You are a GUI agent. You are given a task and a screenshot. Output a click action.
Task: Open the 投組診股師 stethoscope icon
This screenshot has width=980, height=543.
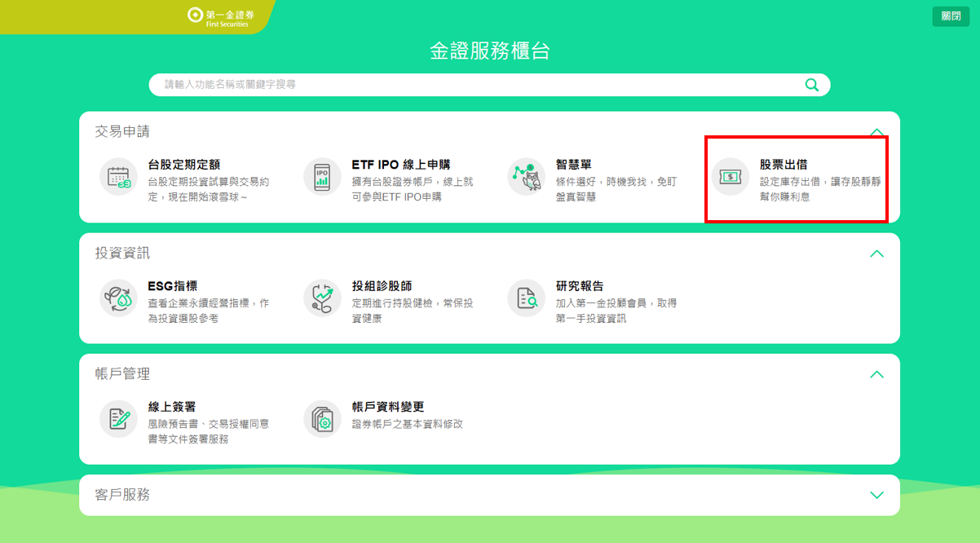[x=322, y=298]
